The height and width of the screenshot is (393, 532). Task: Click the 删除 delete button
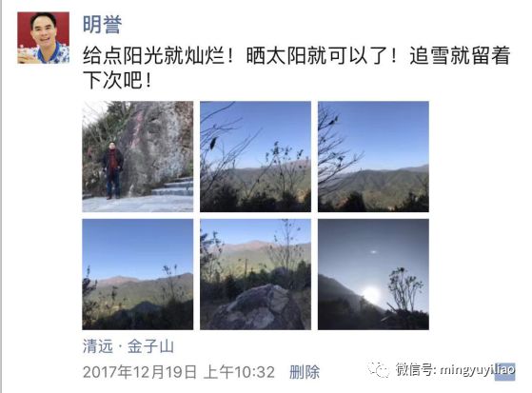pyautogui.click(x=305, y=372)
